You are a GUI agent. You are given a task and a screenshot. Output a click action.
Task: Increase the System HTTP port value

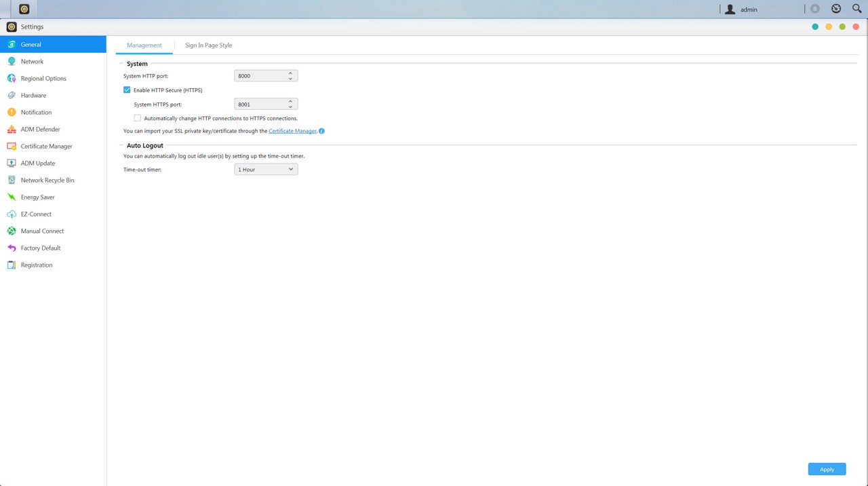tap(290, 73)
